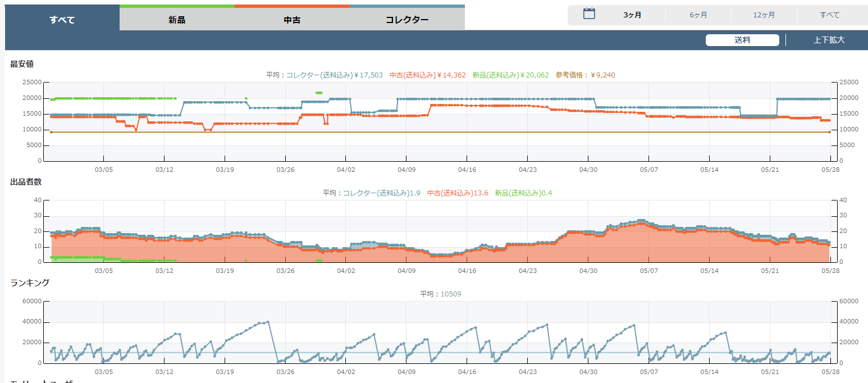This screenshot has width=868, height=383.
Task: Click the 上下拡大 vertical zoom button
Action: point(829,40)
